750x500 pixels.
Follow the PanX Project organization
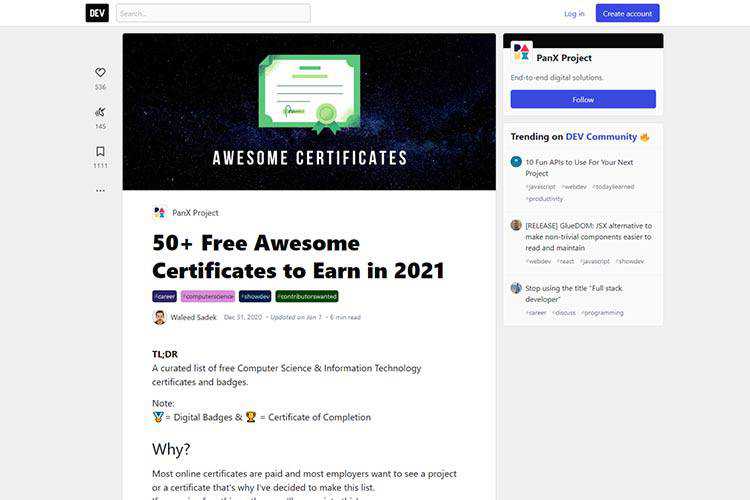click(x=583, y=100)
